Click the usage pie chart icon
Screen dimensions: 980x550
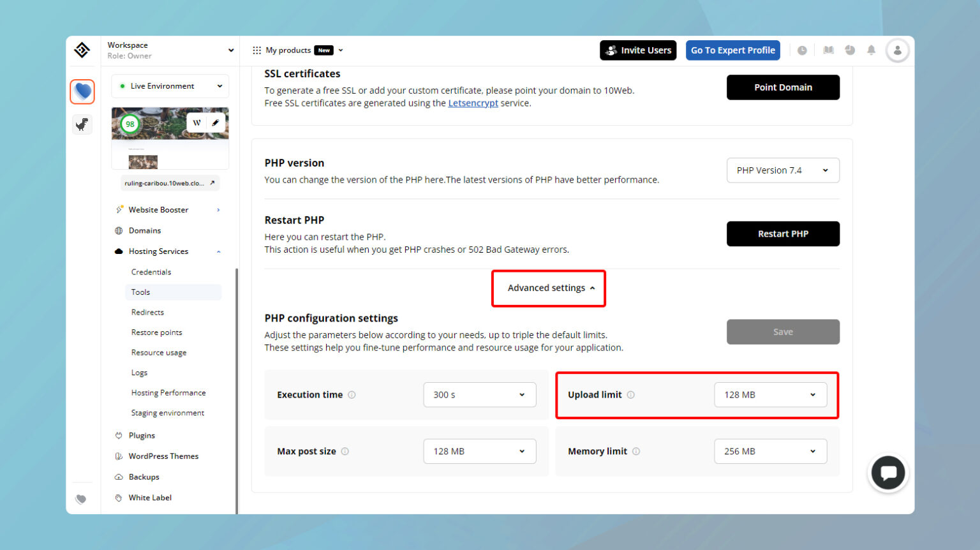click(850, 50)
